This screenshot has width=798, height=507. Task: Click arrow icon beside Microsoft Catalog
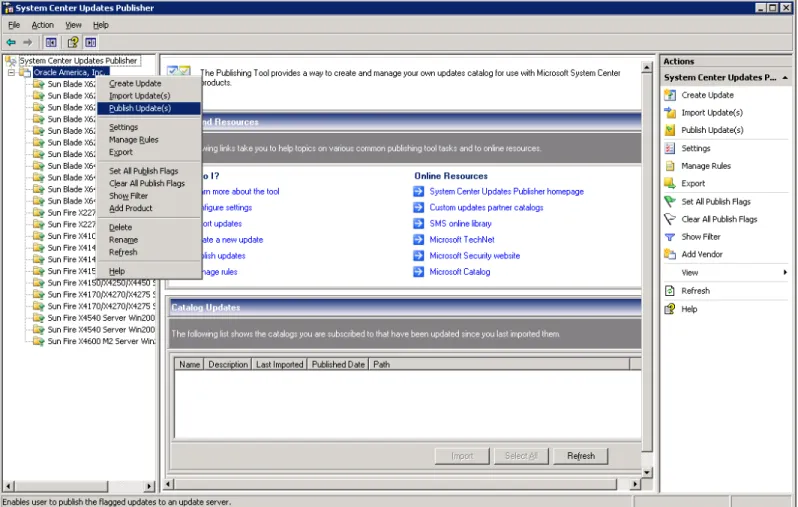click(x=418, y=272)
